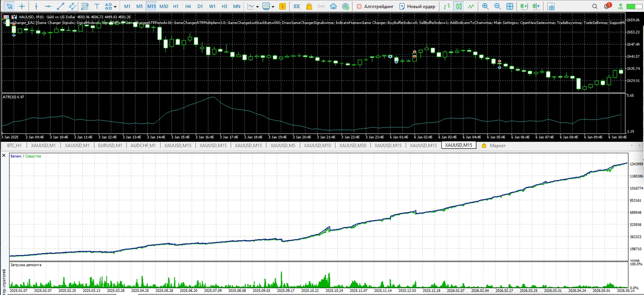Viewport: 644px width, 295px height.
Task: Switch timeframe to H4
Action: tap(188, 6)
